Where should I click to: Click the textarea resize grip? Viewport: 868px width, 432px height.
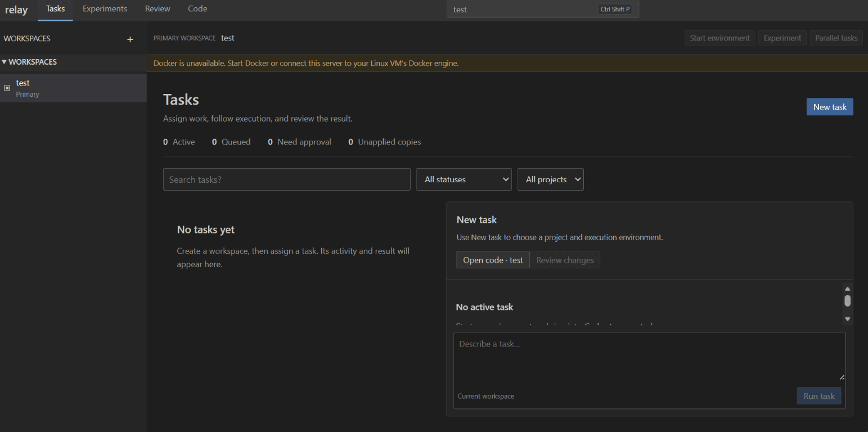click(842, 377)
